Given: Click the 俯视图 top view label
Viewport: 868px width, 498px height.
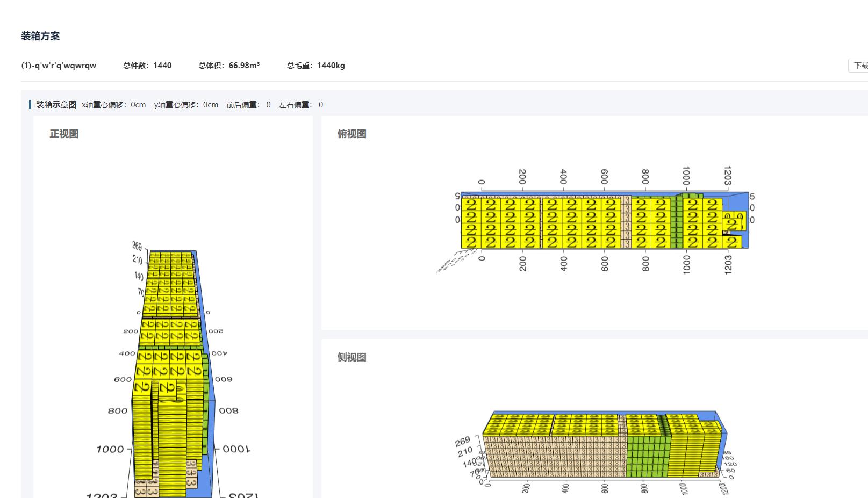Looking at the screenshot, I should tap(352, 134).
